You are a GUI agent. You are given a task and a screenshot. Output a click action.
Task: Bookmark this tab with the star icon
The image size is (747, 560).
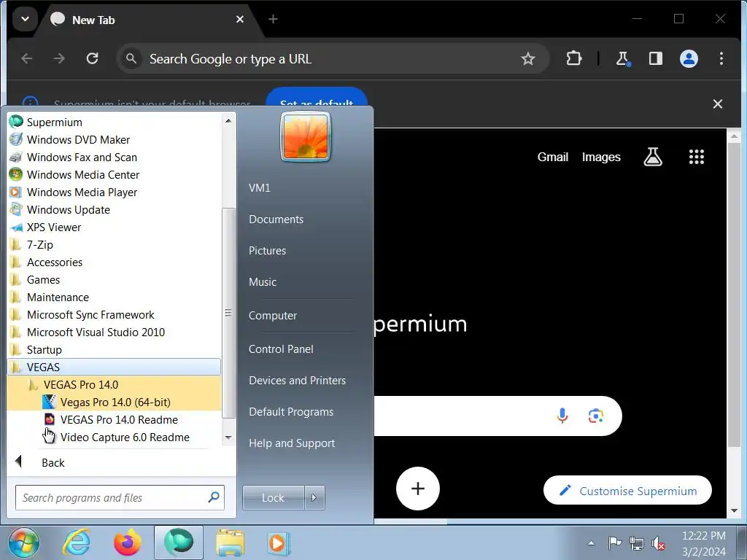528,58
